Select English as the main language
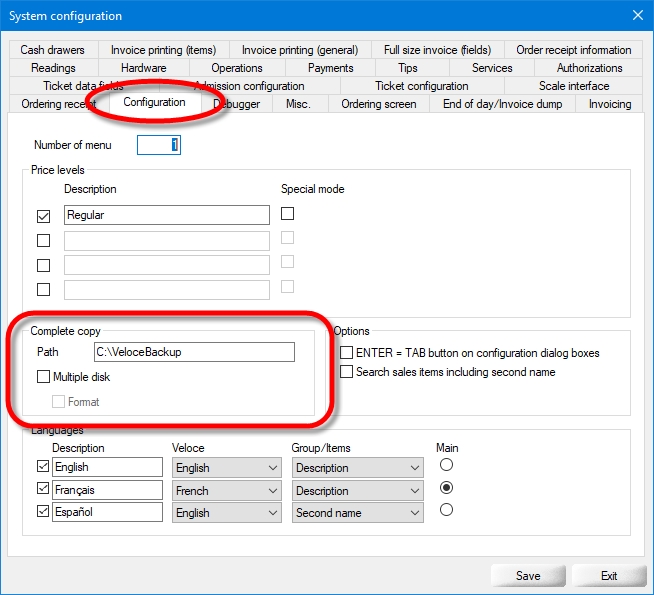The image size is (654, 595). coord(446,466)
